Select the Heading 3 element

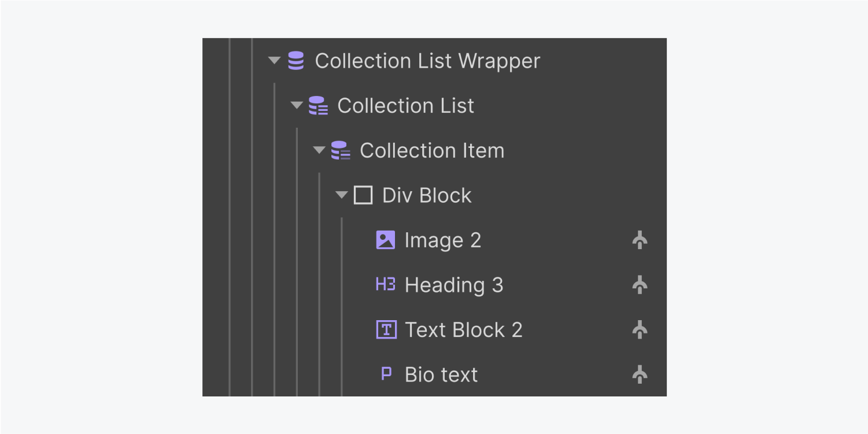click(455, 284)
